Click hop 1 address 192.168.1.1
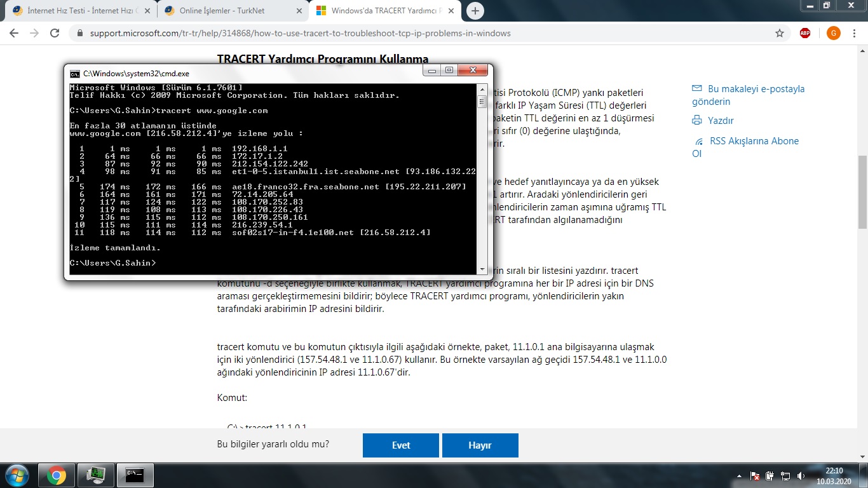Image resolution: width=868 pixels, height=488 pixels. click(x=260, y=149)
